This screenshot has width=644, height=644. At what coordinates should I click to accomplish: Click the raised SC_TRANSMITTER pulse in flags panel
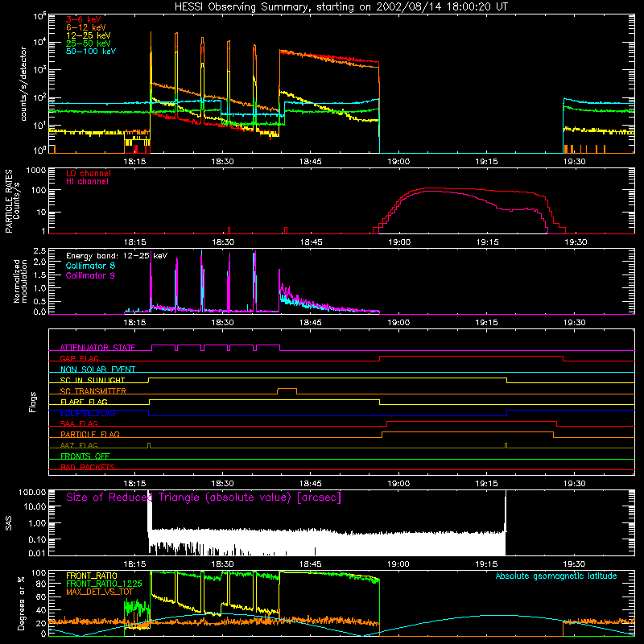[x=287, y=389]
